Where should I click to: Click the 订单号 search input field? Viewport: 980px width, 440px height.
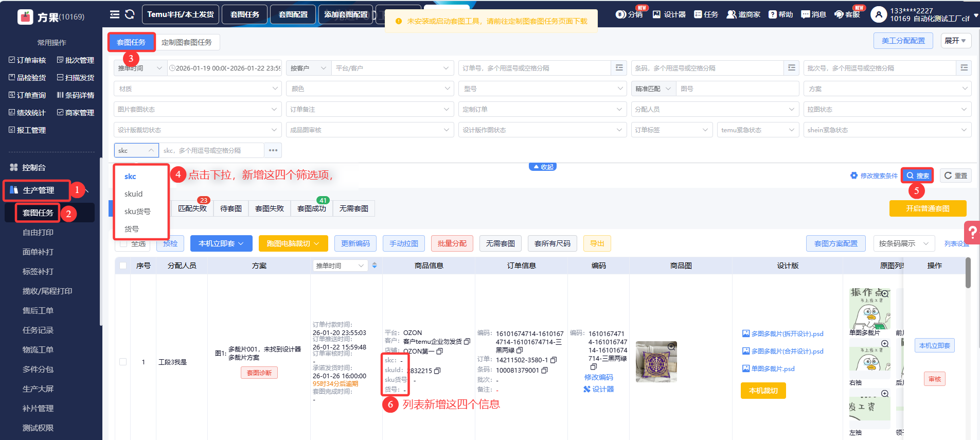point(535,68)
